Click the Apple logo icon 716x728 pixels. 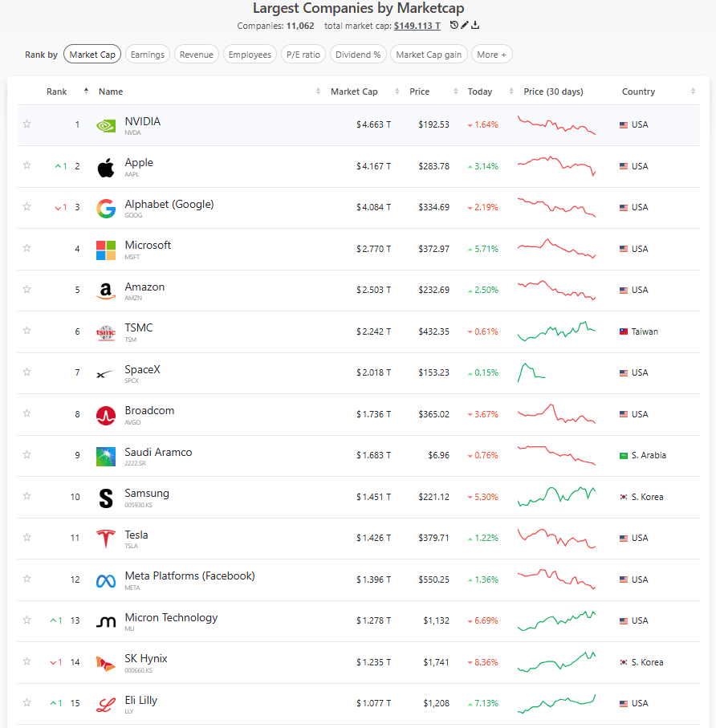[106, 167]
